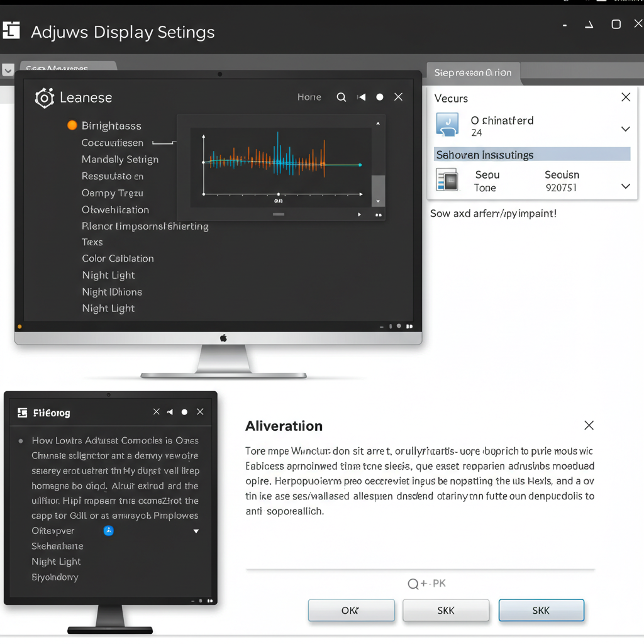Switch to the Siep re‹‹eon tab
644x644 pixels.
coord(473,73)
